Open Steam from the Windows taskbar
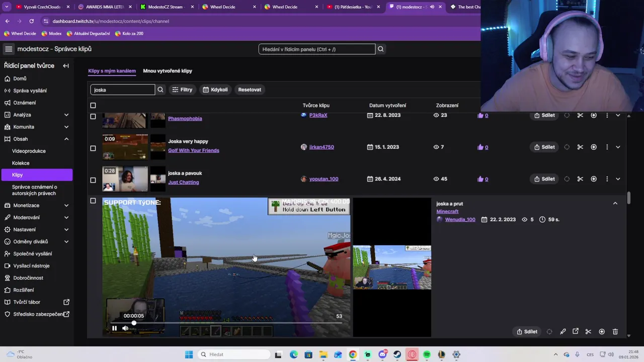Image resolution: width=644 pixels, height=362 pixels. [x=397, y=354]
